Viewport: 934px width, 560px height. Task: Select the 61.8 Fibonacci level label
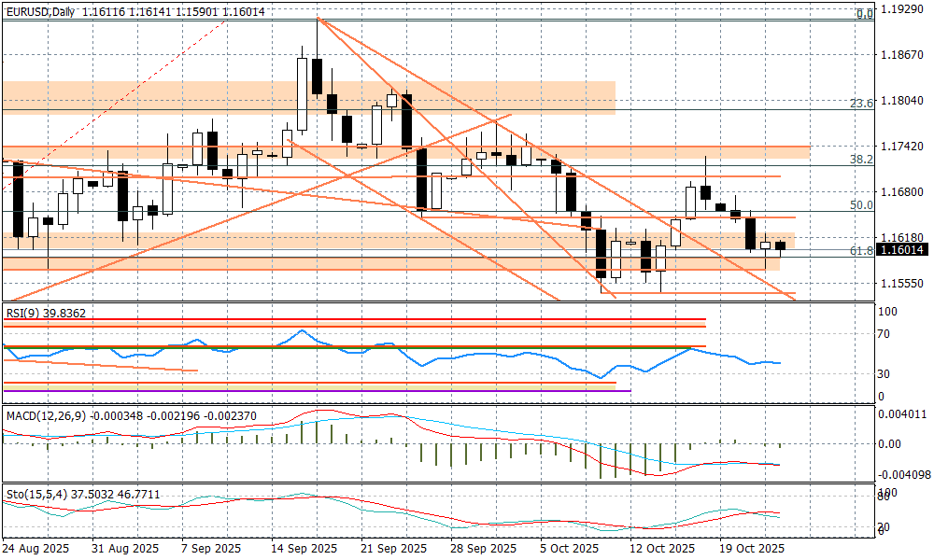(862, 251)
